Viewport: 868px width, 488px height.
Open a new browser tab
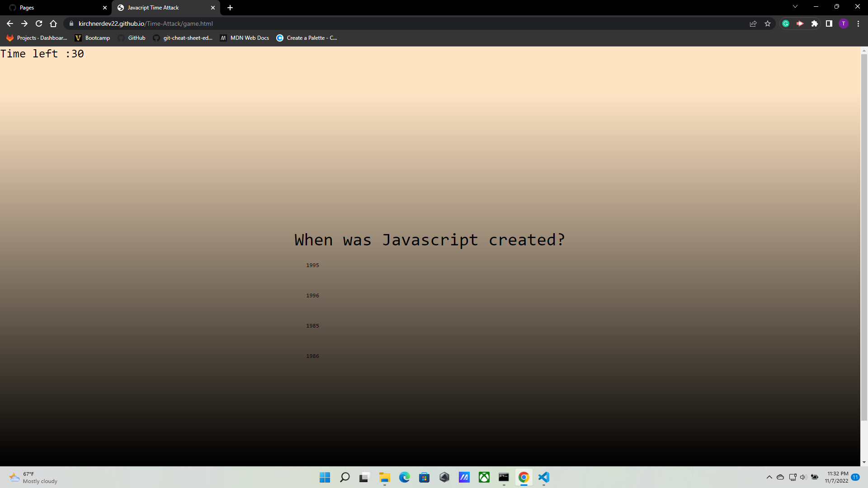pyautogui.click(x=230, y=8)
